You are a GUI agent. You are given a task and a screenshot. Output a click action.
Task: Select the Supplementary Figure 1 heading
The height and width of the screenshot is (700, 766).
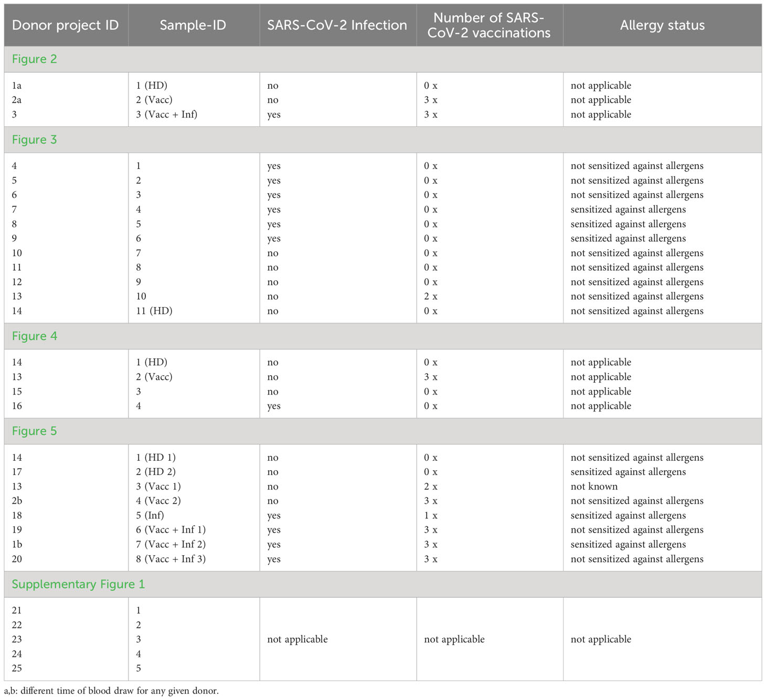78,584
